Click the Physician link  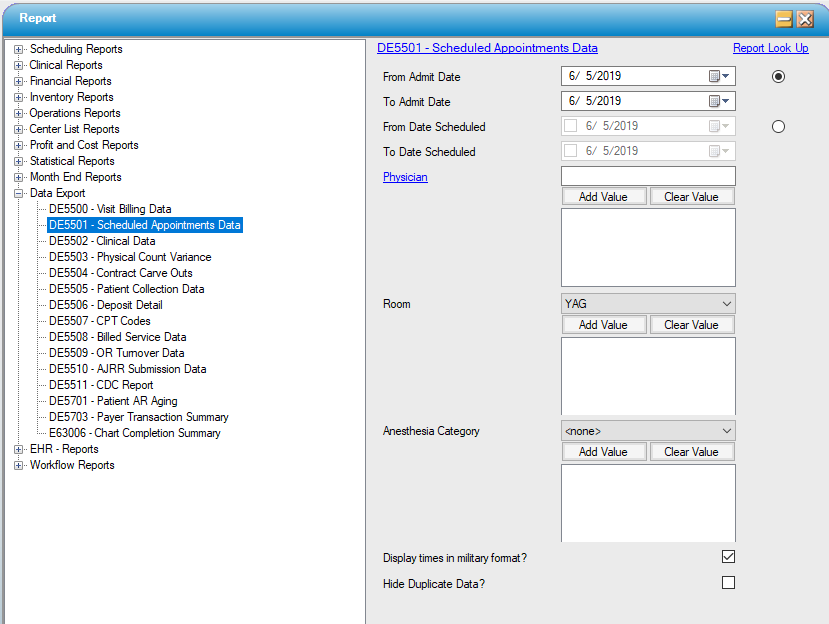[x=404, y=176]
